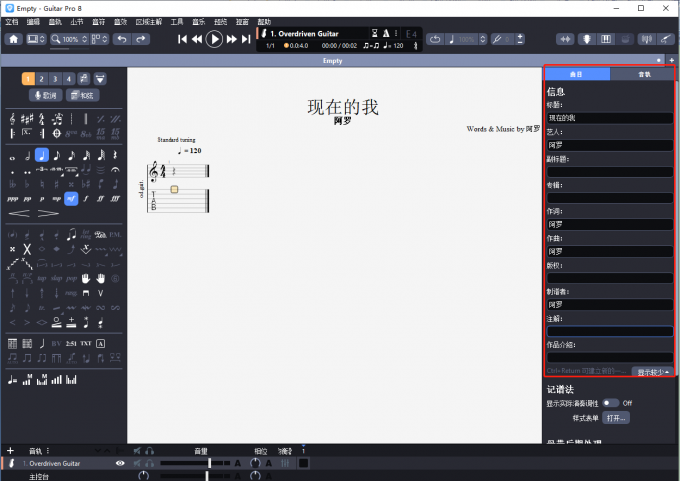Viewport: 680px width, 481px height.
Task: Open the tuner fork icon
Action: [496, 39]
